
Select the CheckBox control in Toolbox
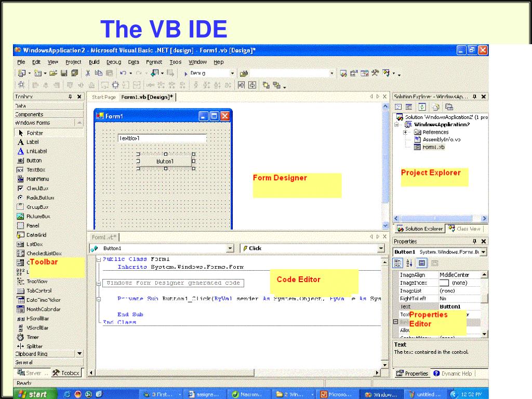click(x=33, y=188)
